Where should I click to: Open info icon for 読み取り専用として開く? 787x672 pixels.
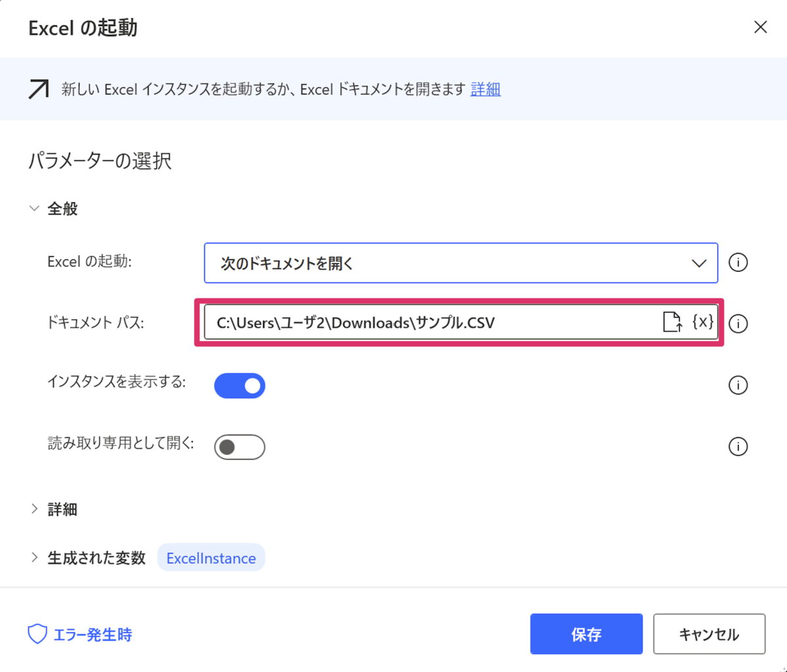[738, 447]
